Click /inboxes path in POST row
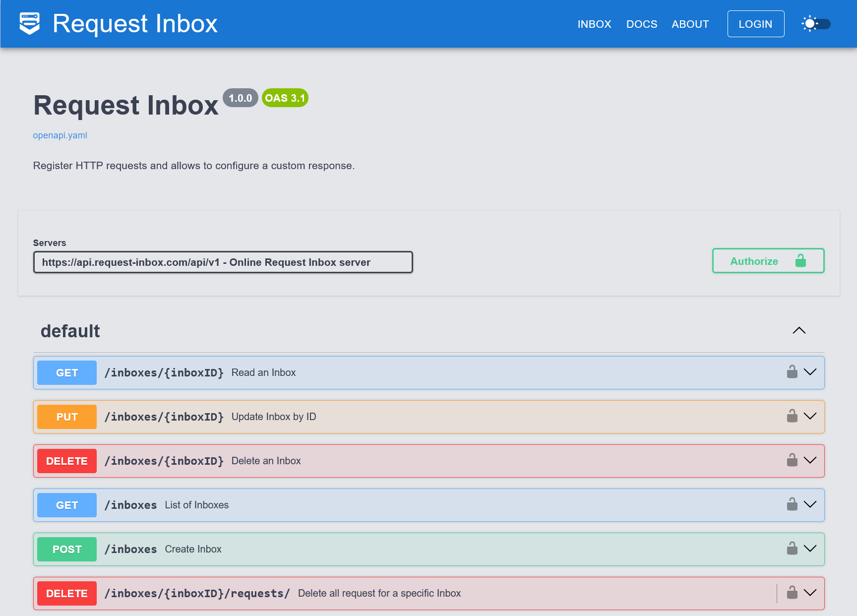857x616 pixels. (131, 549)
